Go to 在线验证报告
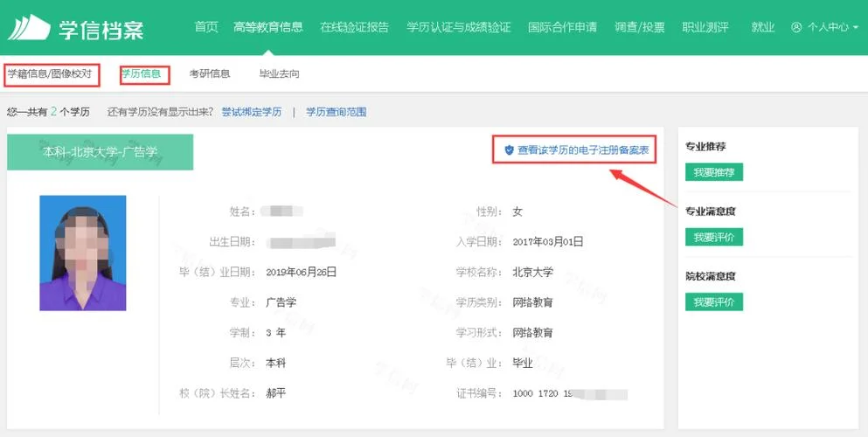868x437 pixels. (x=354, y=27)
